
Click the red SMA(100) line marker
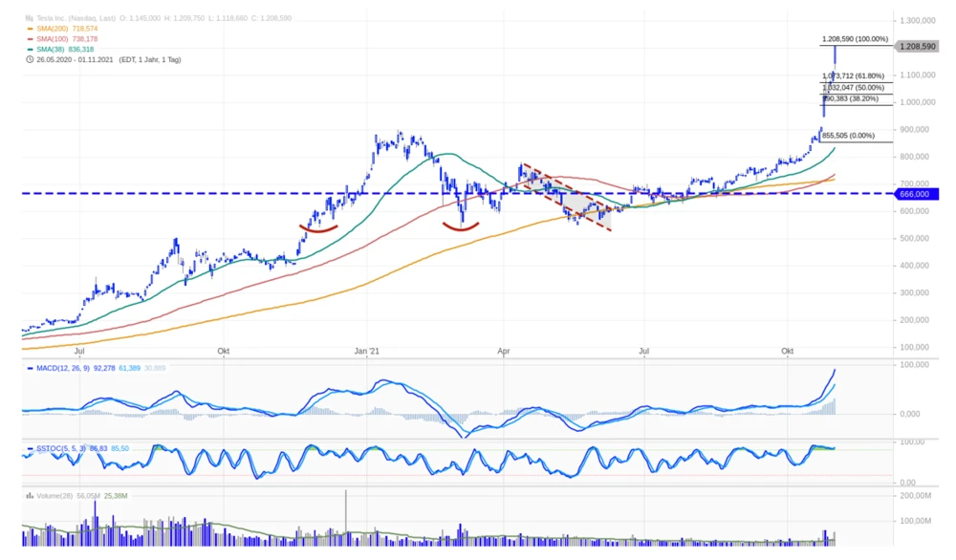click(29, 39)
